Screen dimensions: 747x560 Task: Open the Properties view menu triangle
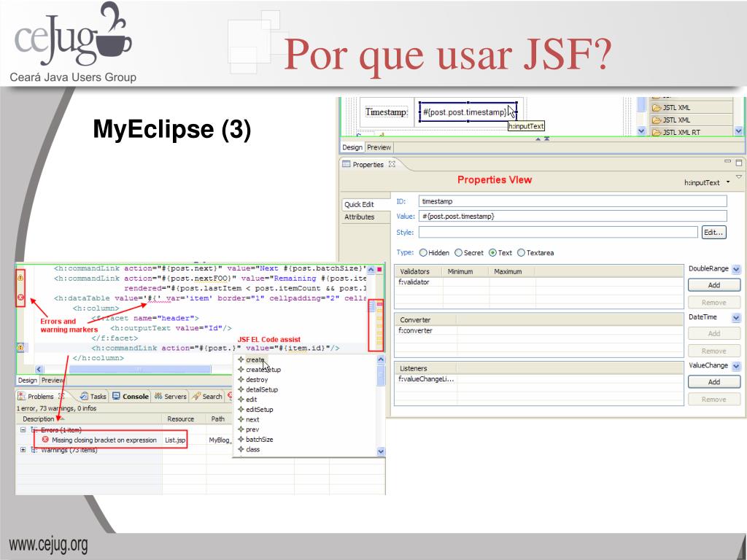tap(739, 176)
